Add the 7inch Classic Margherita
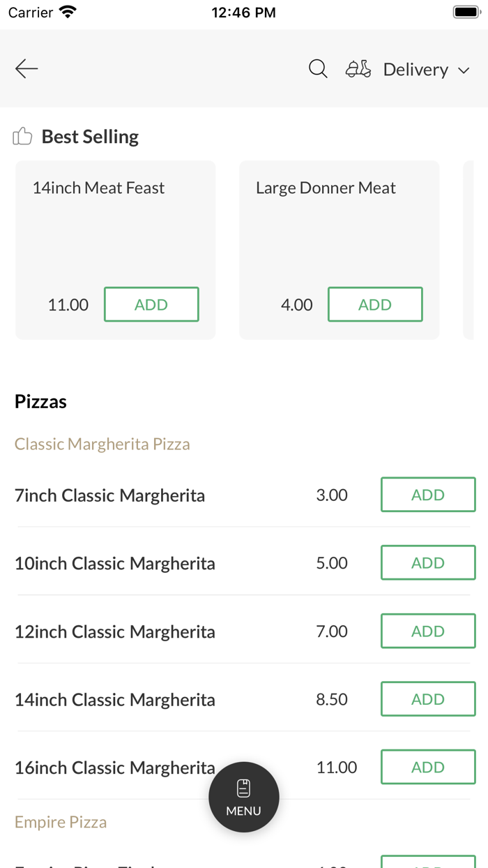 427,494
